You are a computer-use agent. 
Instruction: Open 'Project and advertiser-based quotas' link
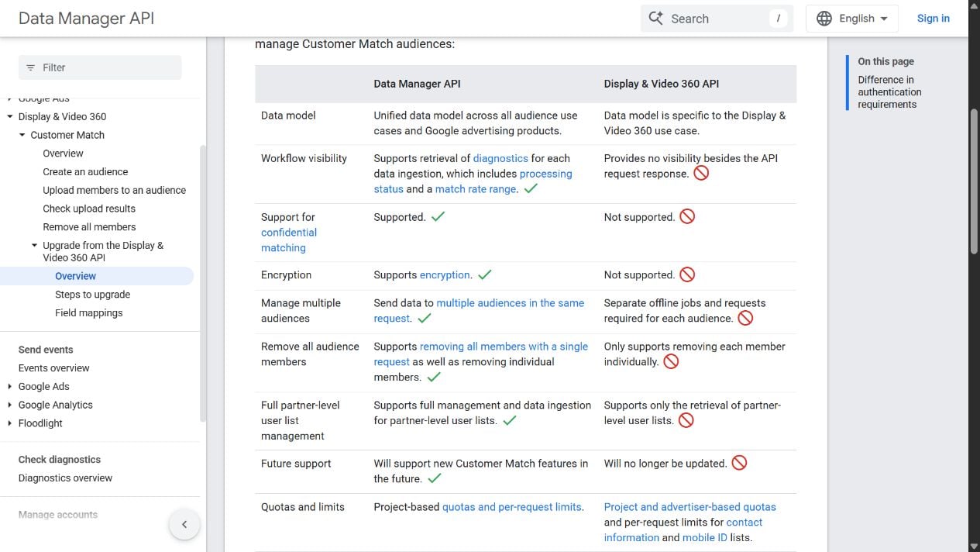click(x=689, y=507)
